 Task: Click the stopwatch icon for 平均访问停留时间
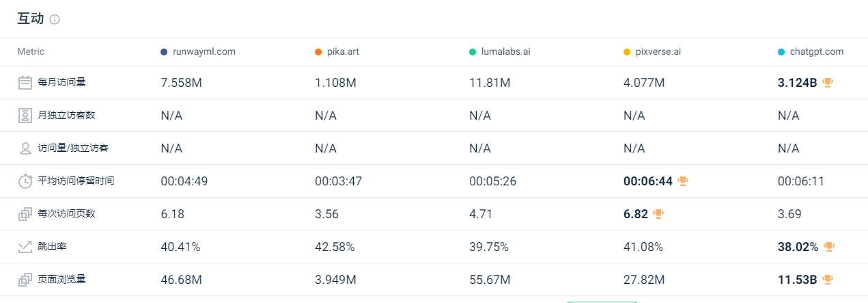[25, 181]
